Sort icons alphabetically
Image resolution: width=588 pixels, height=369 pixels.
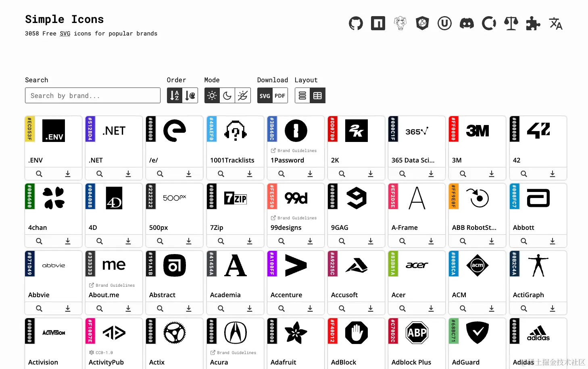click(x=175, y=96)
